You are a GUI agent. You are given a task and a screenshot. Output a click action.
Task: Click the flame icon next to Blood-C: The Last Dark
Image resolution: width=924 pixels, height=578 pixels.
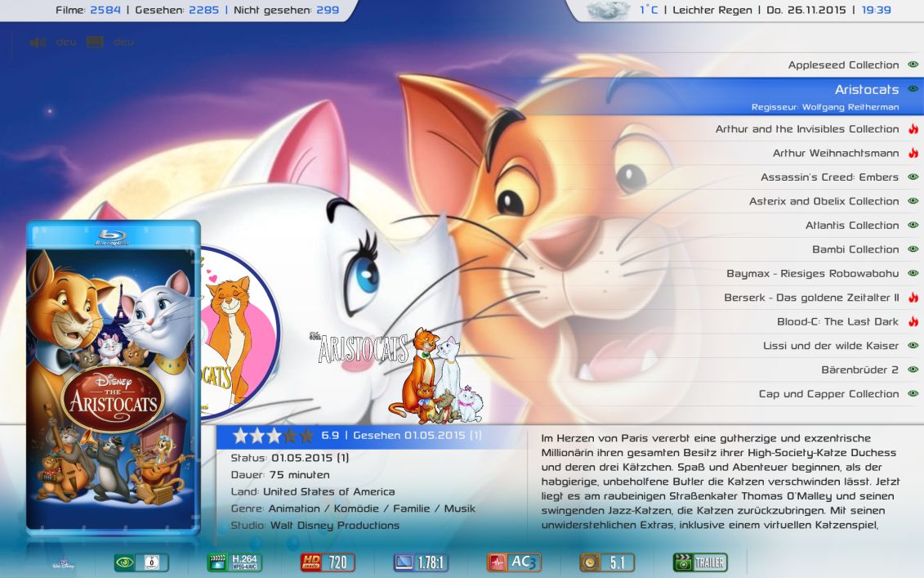coord(913,321)
